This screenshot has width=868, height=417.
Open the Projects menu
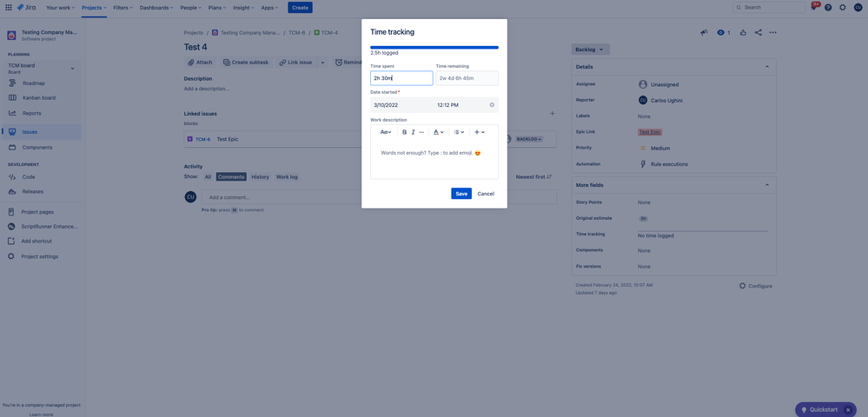click(94, 8)
